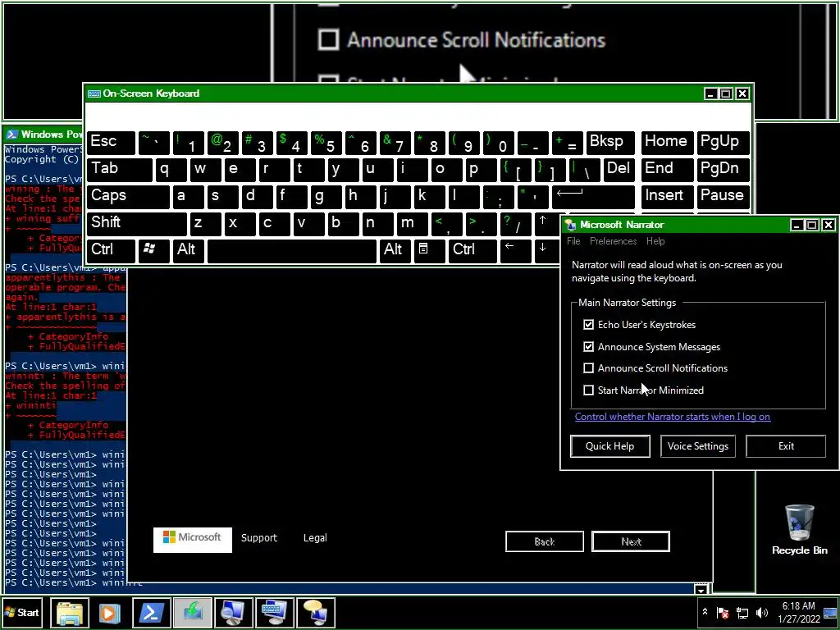
Task: Toggle the left Ctrl key
Action: tap(111, 249)
